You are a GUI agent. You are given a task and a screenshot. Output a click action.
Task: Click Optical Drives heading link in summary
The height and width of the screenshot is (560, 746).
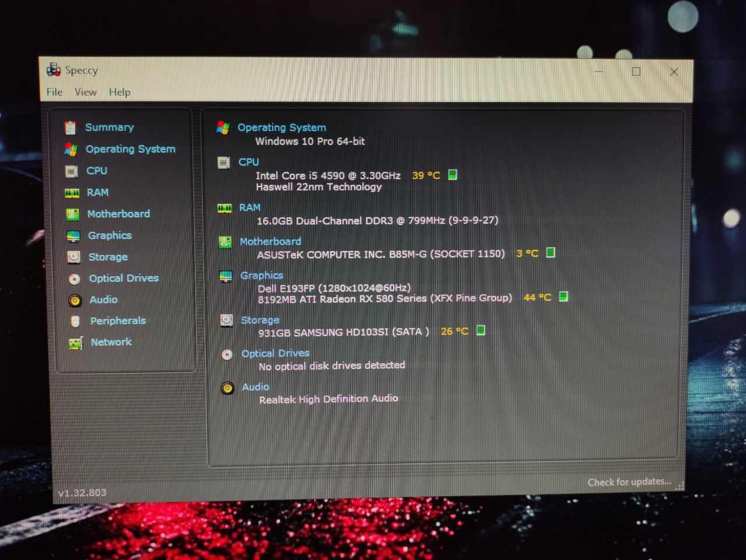tap(275, 354)
